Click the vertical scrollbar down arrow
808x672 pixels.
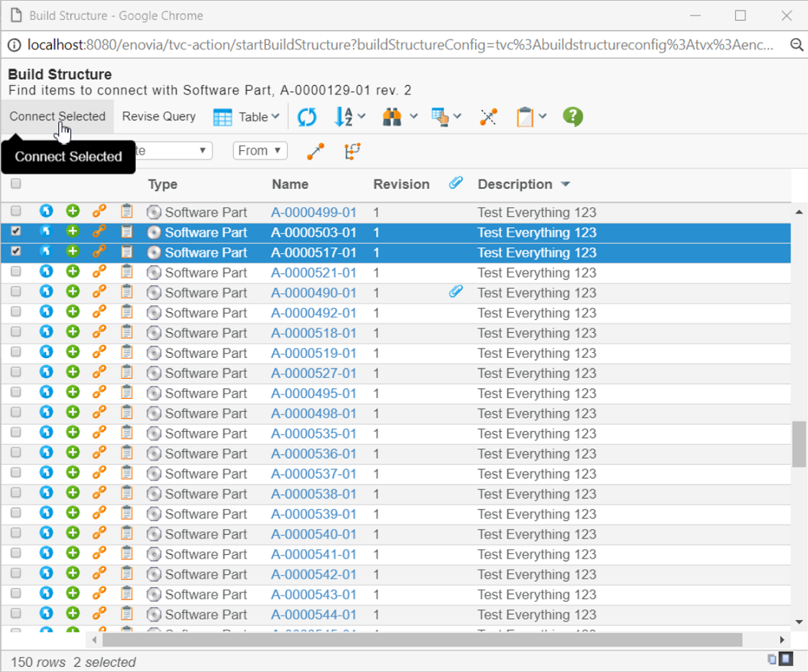pos(799,622)
